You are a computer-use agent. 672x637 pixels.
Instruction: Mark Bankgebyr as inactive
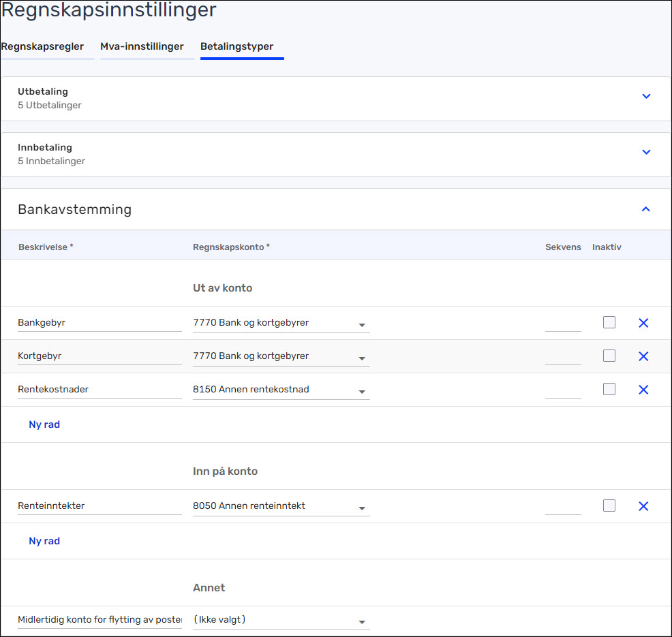point(609,322)
